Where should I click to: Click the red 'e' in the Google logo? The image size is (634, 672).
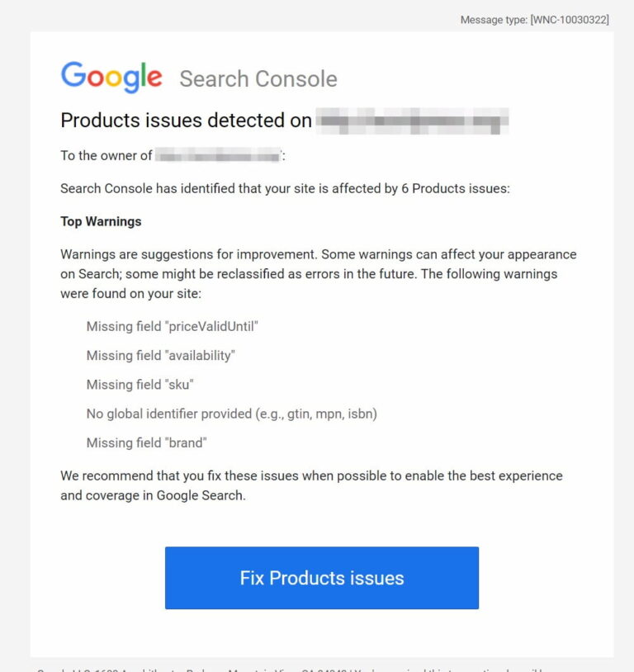click(x=154, y=81)
